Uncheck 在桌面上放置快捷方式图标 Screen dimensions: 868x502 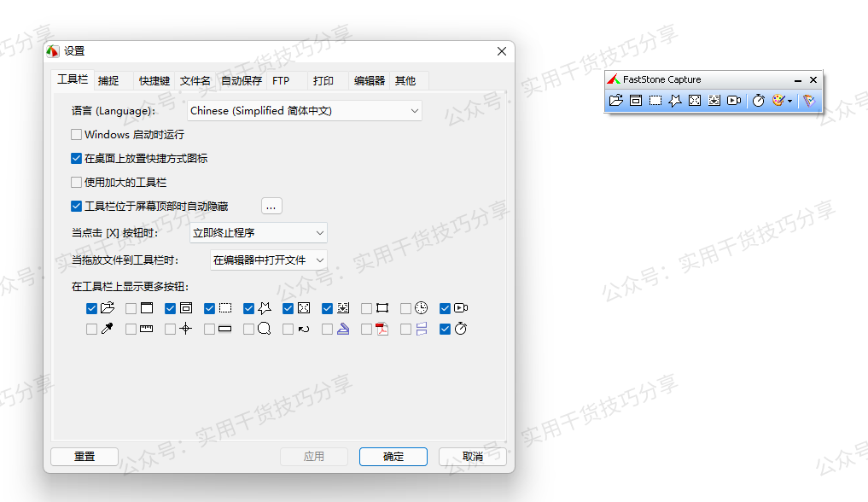75,158
